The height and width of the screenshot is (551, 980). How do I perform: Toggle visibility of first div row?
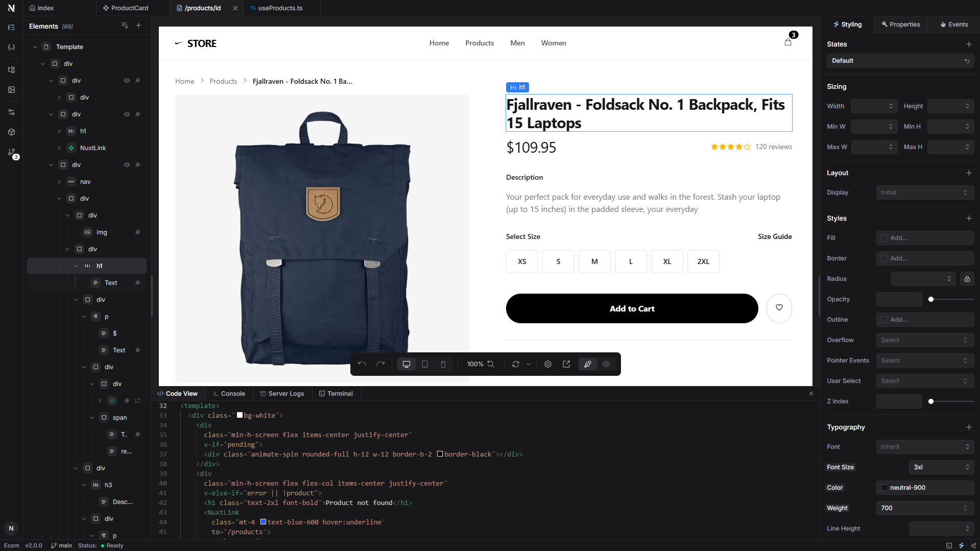(x=127, y=81)
